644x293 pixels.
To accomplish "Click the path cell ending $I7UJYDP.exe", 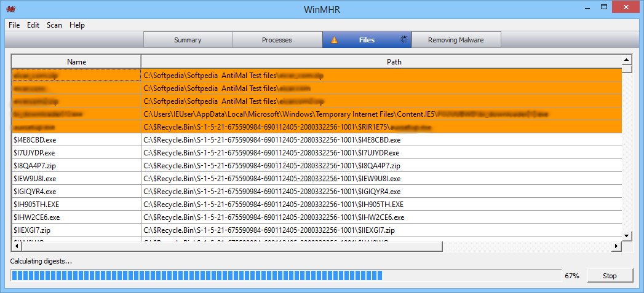I will [x=381, y=153].
